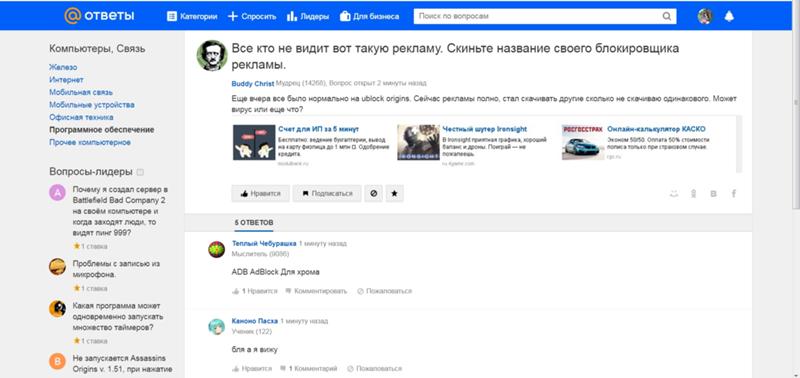Click the Ironsight ad thumbnail image
Image resolution: width=800 pixels, height=378 pixels.
418,142
